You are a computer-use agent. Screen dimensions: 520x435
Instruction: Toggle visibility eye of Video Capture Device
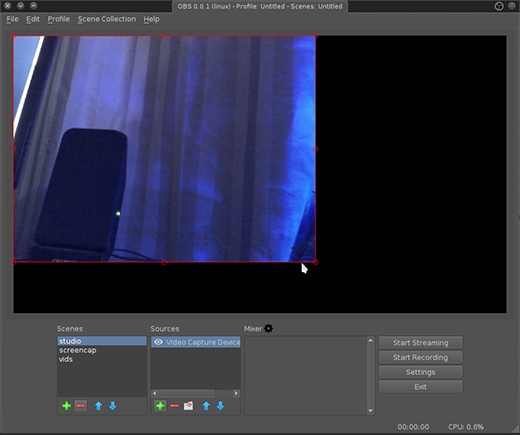[x=158, y=342]
